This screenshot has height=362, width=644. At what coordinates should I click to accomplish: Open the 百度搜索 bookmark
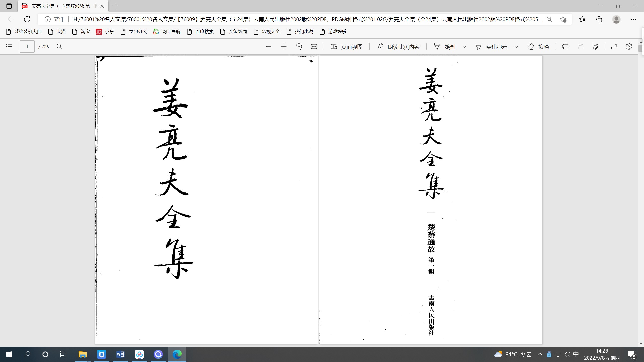200,32
